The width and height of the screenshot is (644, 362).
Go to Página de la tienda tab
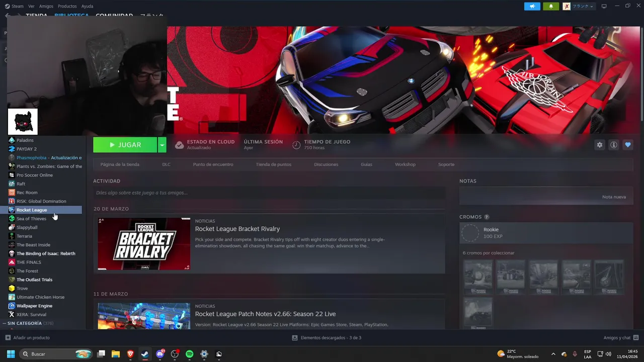click(120, 164)
